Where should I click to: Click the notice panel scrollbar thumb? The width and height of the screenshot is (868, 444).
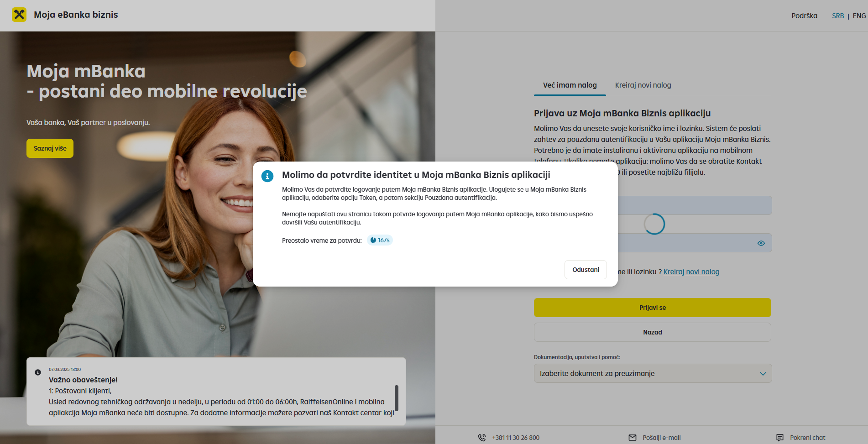click(397, 398)
